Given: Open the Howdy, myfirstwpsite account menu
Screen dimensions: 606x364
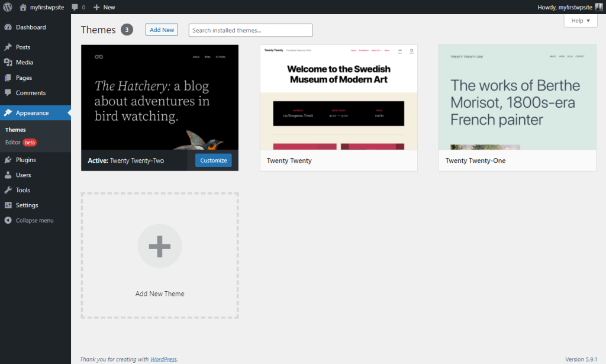Looking at the screenshot, I should point(565,7).
